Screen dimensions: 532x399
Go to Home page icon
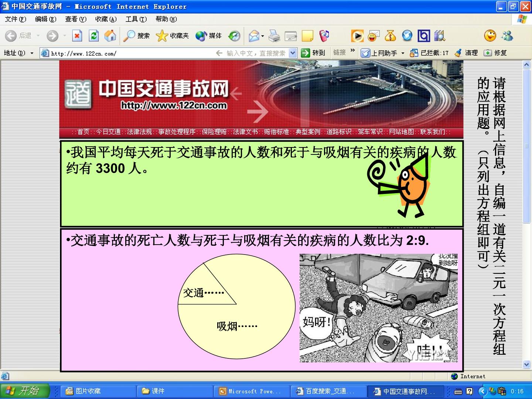pos(110,35)
